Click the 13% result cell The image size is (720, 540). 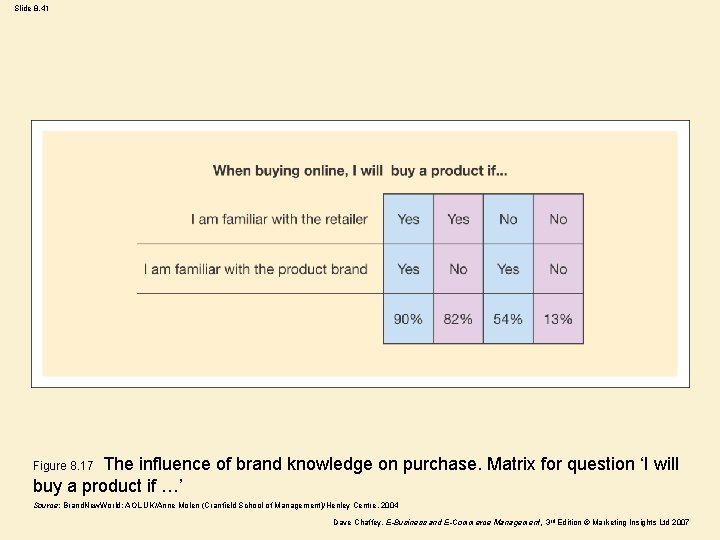click(558, 319)
